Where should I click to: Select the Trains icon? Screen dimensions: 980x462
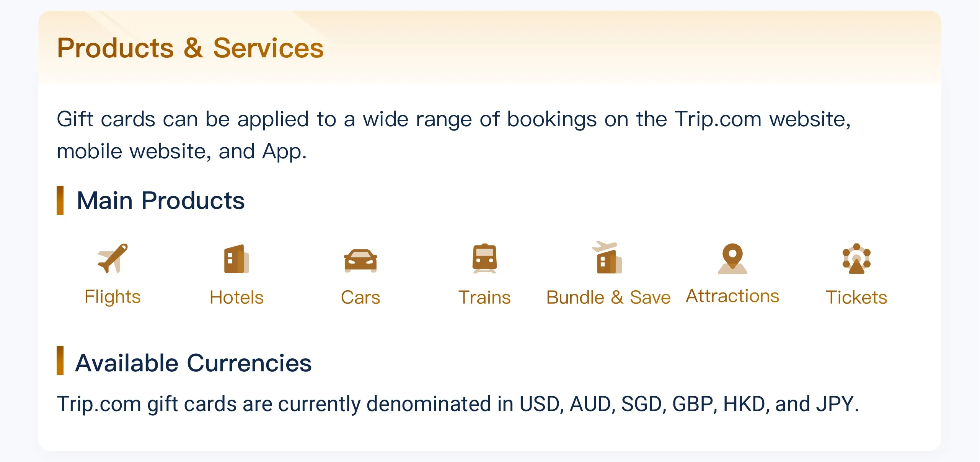coord(484,259)
